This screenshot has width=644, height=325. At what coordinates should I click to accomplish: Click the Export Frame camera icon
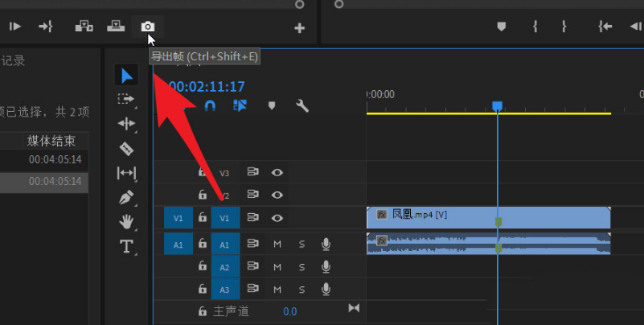148,27
